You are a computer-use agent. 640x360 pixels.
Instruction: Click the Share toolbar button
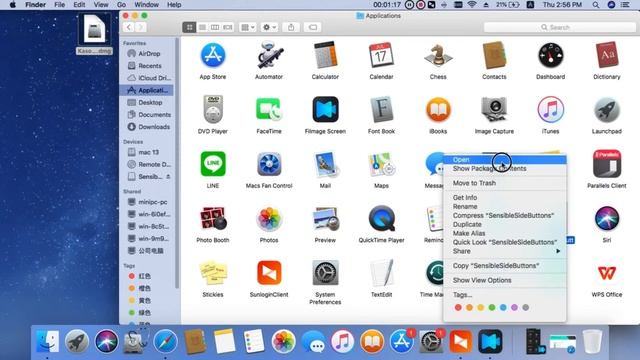[x=291, y=27]
